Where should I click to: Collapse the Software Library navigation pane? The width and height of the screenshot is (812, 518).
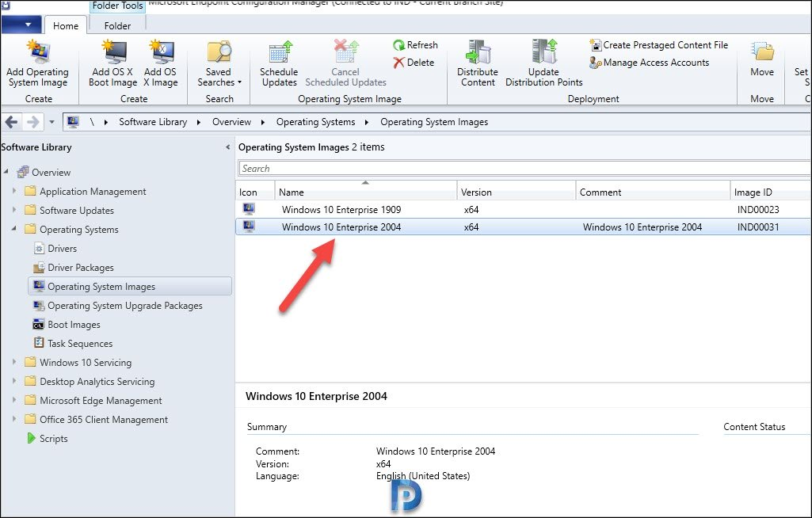point(227,147)
